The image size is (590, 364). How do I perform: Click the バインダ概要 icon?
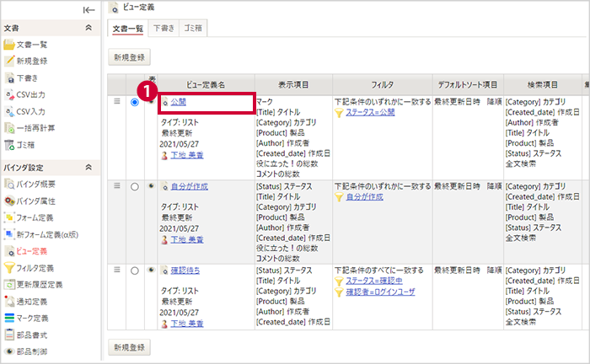9,184
